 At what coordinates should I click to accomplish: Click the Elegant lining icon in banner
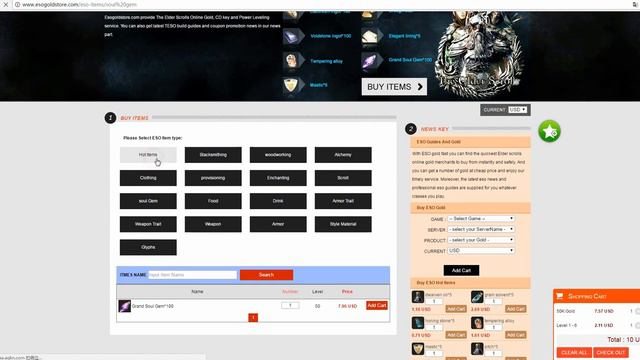click(371, 36)
